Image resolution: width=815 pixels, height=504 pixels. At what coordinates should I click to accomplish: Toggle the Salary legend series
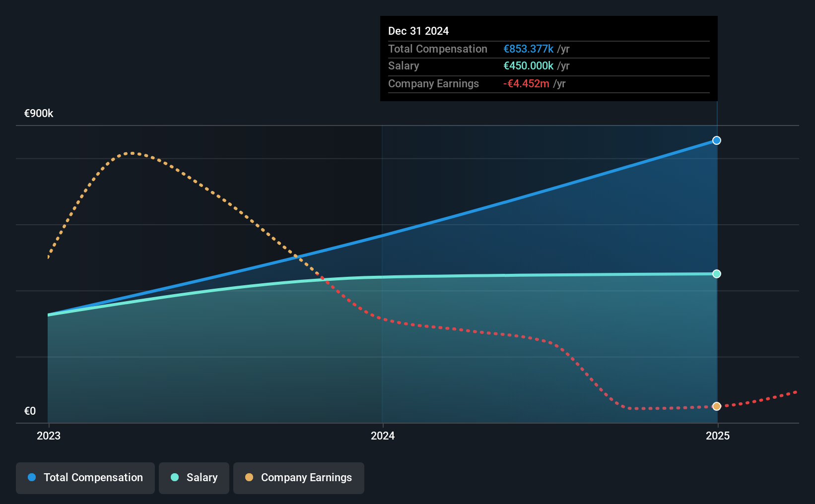tap(194, 478)
